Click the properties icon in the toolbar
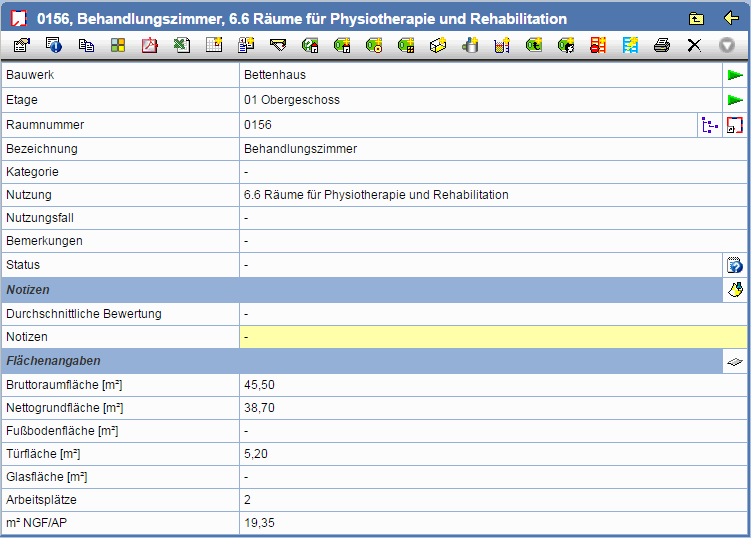The width and height of the screenshot is (751, 538). tap(21, 45)
